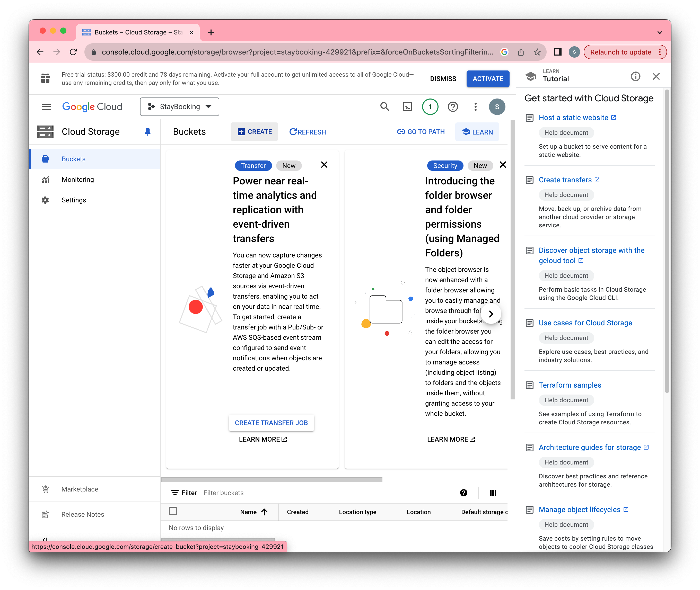
Task: Click the search icon in the top bar
Action: point(384,106)
